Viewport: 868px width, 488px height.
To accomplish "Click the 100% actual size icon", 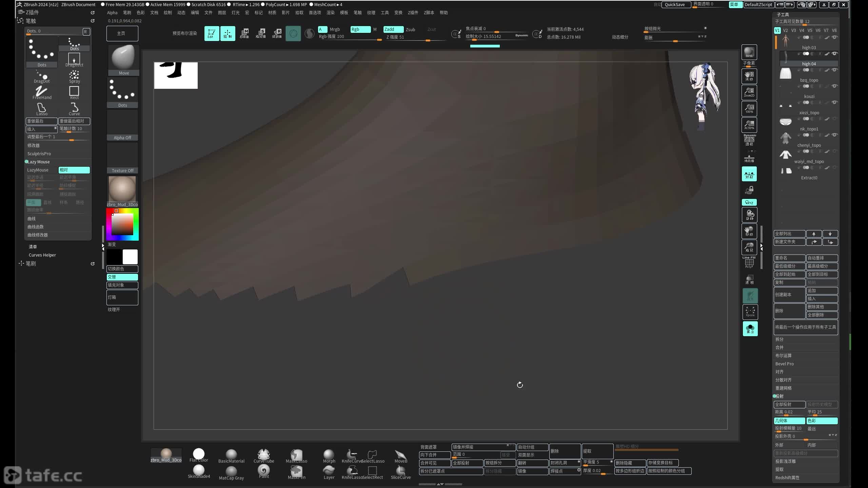I will click(x=749, y=108).
